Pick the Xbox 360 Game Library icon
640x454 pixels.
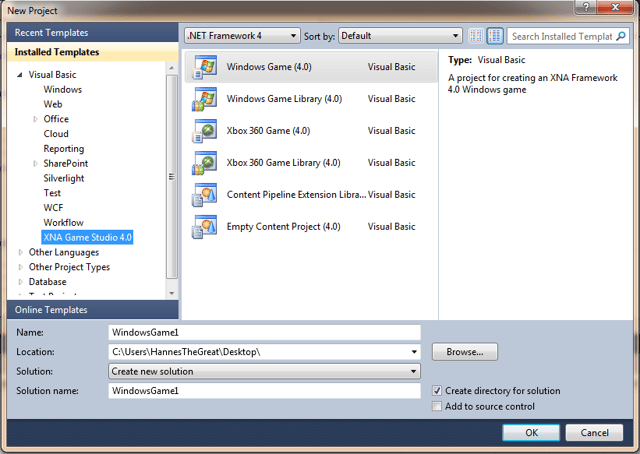coord(205,162)
